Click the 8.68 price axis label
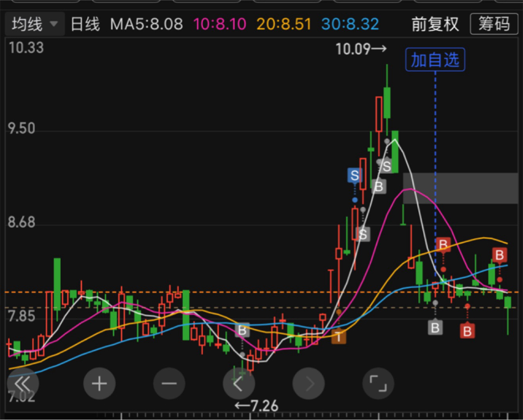Screen dimensions: 523x420 tap(21, 222)
